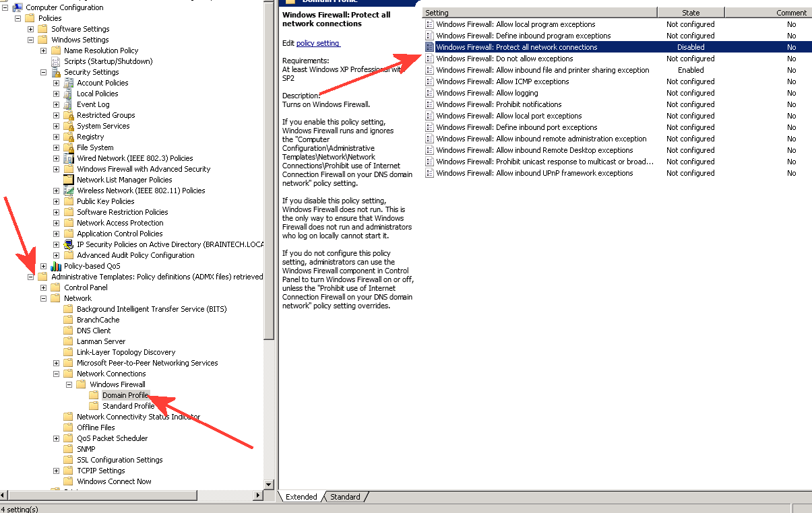The width and height of the screenshot is (812, 513).
Task: Click the Account Policies icon
Action: [68, 83]
